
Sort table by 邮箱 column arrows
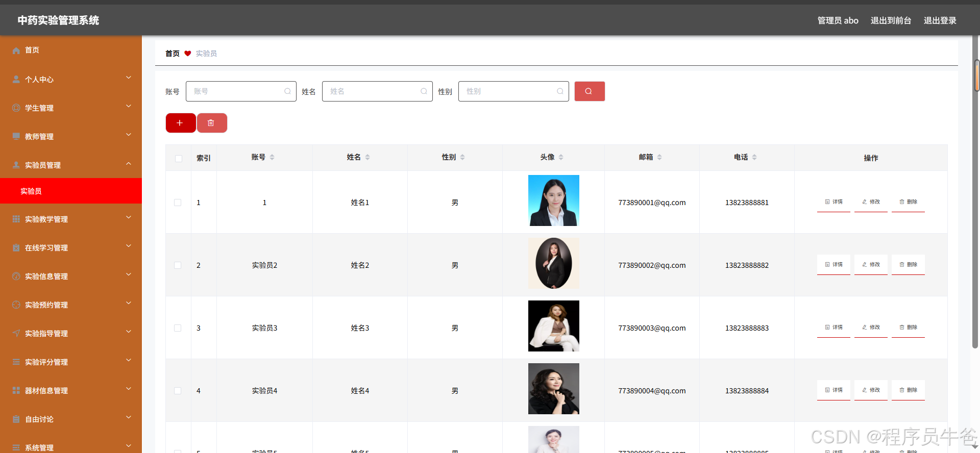tap(659, 157)
